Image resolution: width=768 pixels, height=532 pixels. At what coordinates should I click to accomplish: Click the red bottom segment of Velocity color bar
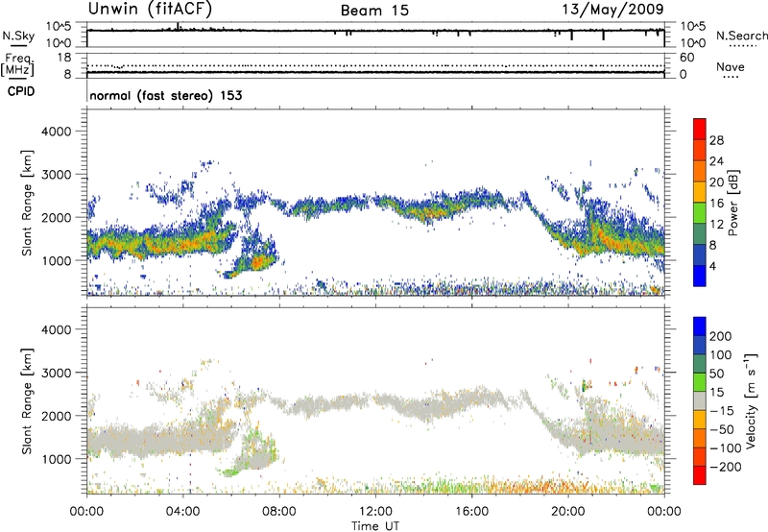click(700, 475)
